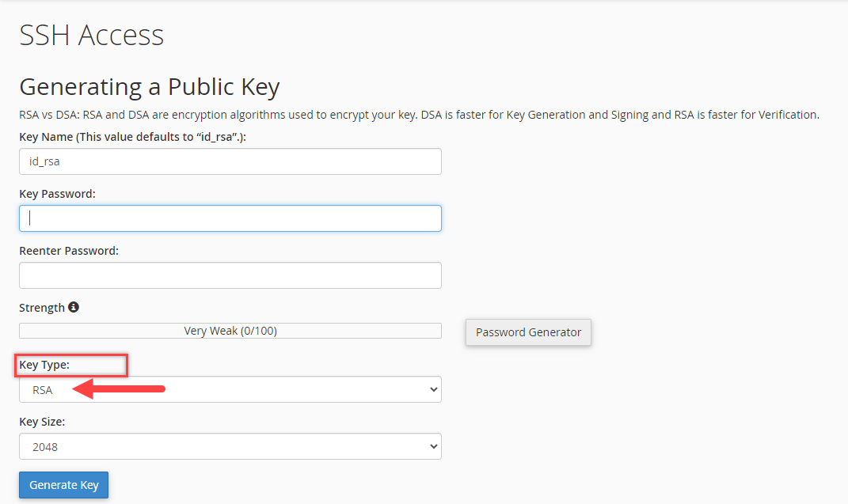The width and height of the screenshot is (848, 504).
Task: Click inside the Key Name field
Action: 230,161
